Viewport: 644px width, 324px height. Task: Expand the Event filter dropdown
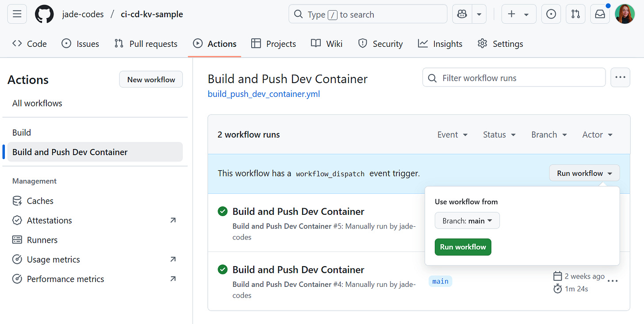(452, 135)
